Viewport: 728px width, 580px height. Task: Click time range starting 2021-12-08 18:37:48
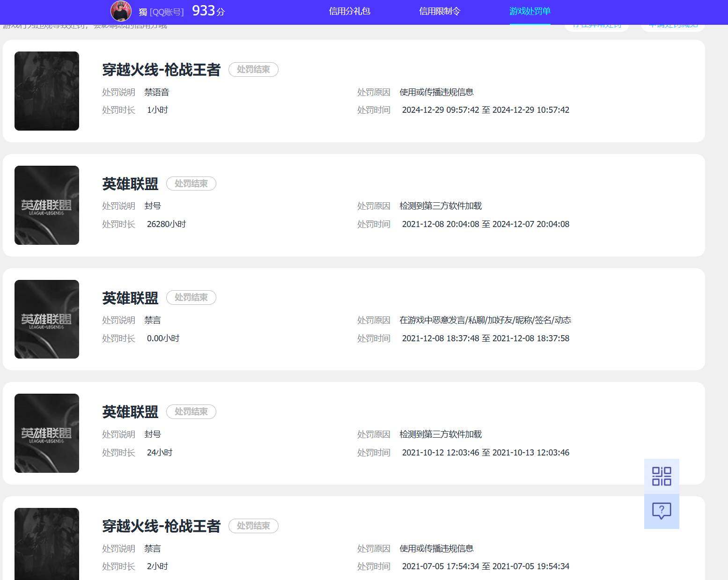click(485, 338)
